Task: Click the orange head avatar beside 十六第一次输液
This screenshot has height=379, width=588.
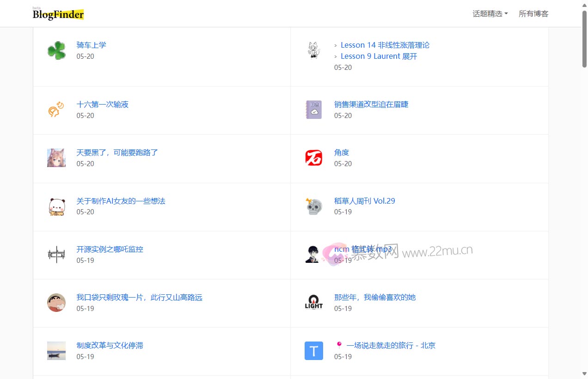Action: tap(56, 110)
